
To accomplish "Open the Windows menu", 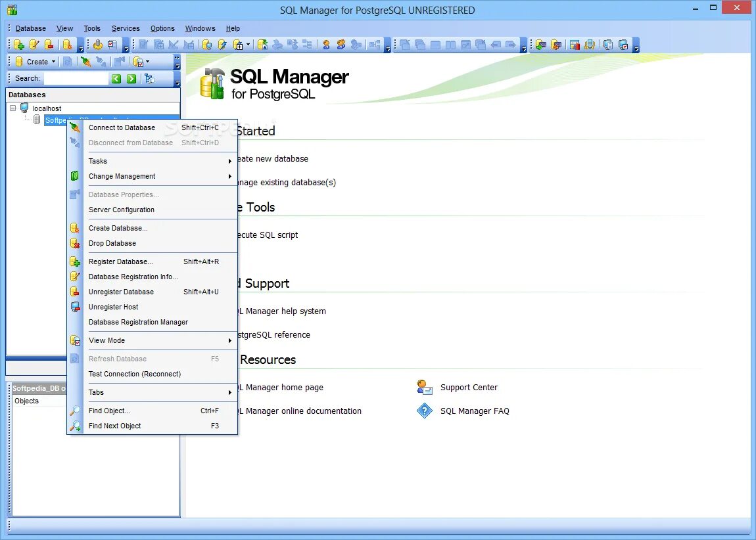I will point(200,28).
